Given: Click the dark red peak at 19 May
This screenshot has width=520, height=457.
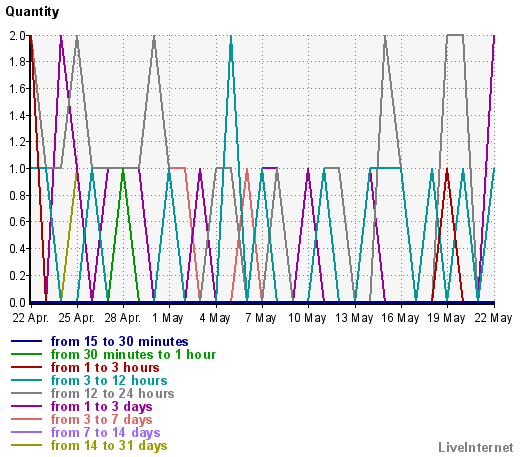Looking at the screenshot, I should tap(447, 170).
